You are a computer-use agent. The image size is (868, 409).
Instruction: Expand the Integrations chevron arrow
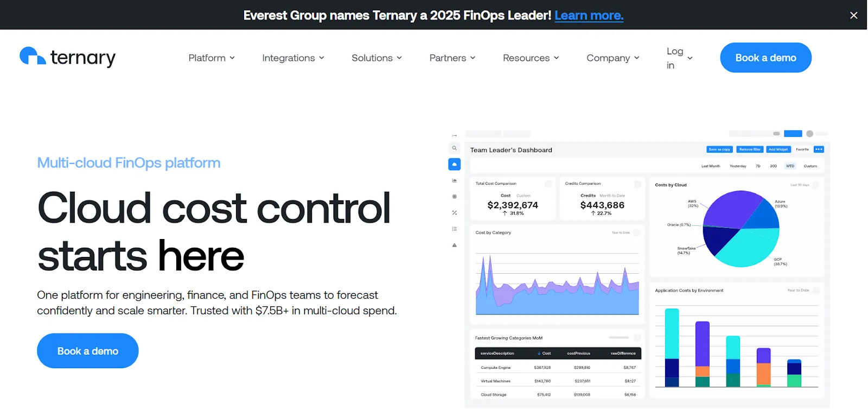click(321, 58)
